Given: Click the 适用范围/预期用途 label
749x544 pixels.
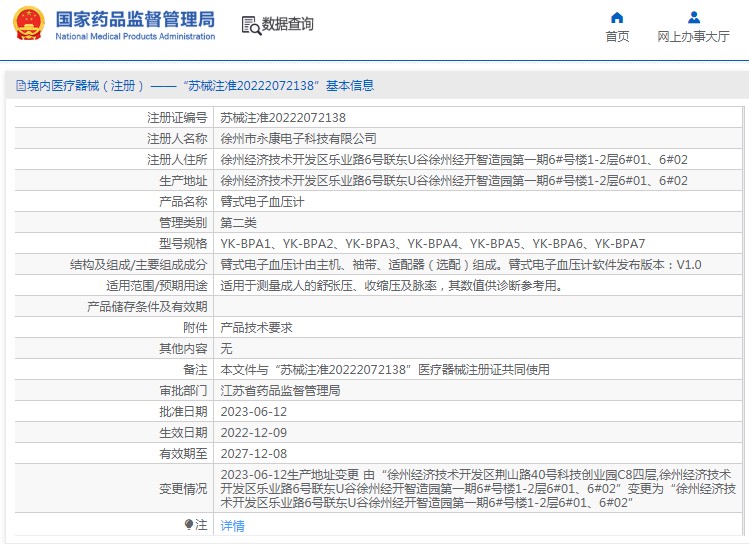Looking at the screenshot, I should point(157,286).
